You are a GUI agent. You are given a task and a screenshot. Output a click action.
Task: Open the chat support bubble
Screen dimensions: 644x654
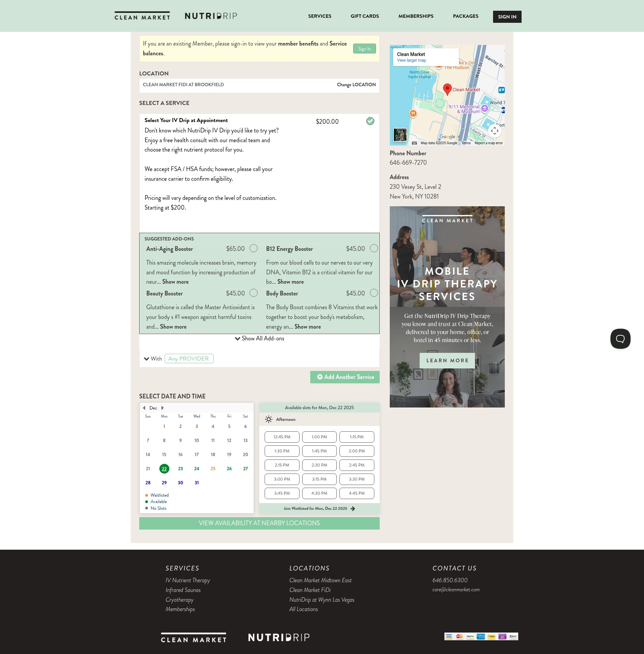[620, 338]
